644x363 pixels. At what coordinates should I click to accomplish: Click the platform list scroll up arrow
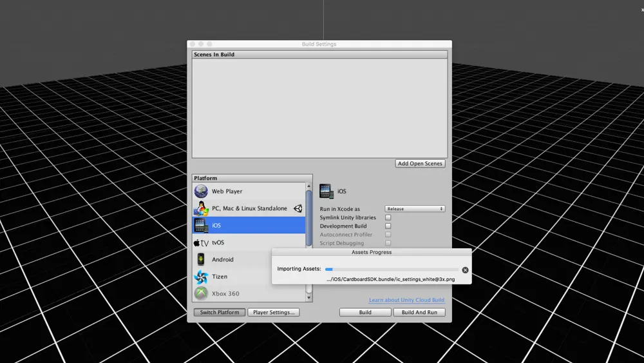pyautogui.click(x=309, y=186)
